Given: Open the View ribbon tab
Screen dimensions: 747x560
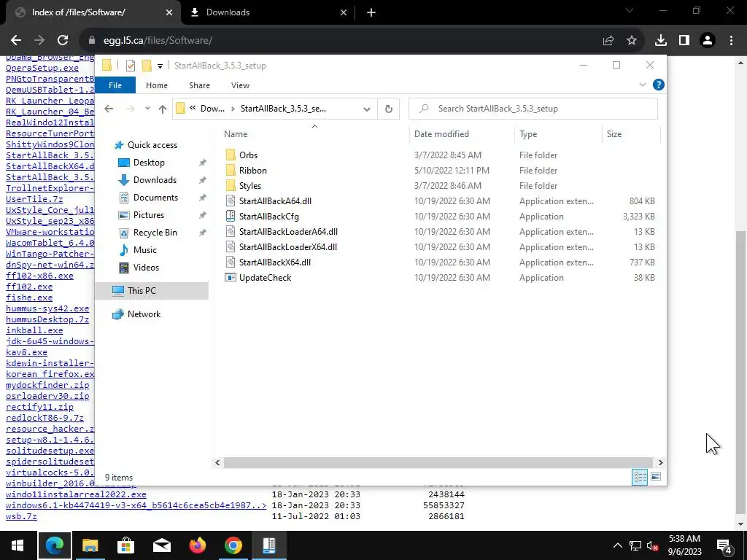Looking at the screenshot, I should point(240,85).
